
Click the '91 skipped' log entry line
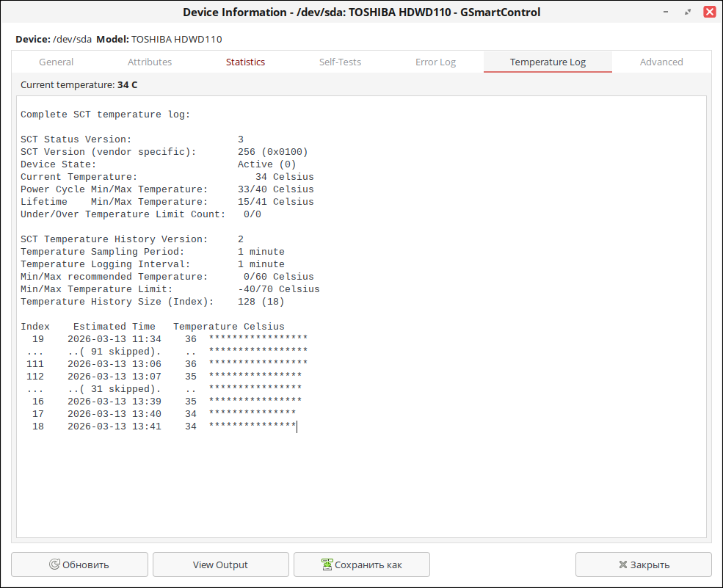click(x=114, y=352)
